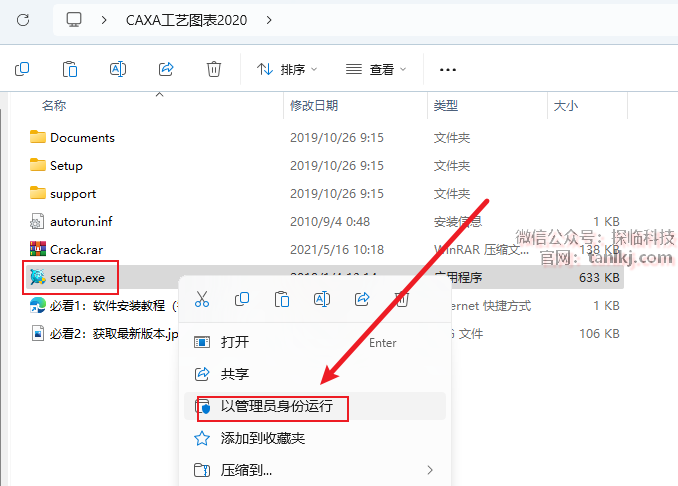The height and width of the screenshot is (486, 678).
Task: Sort by the 类型 column header
Action: (x=446, y=106)
